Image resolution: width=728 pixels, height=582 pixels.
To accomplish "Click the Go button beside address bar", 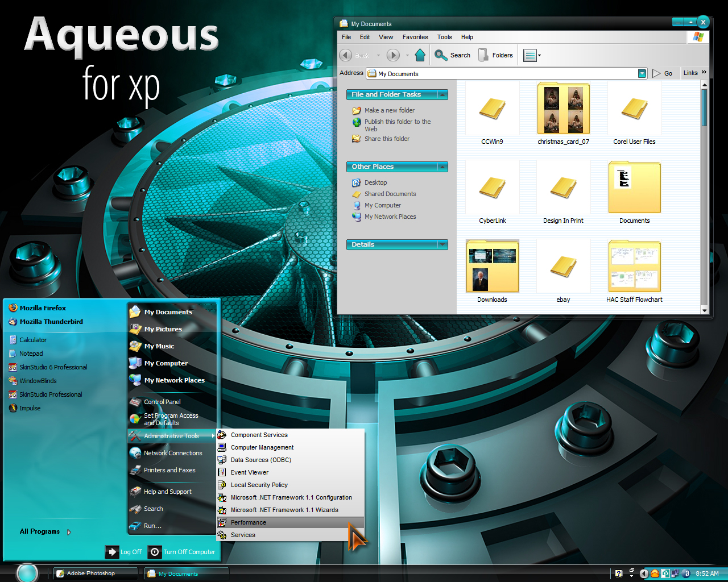I will pos(663,73).
